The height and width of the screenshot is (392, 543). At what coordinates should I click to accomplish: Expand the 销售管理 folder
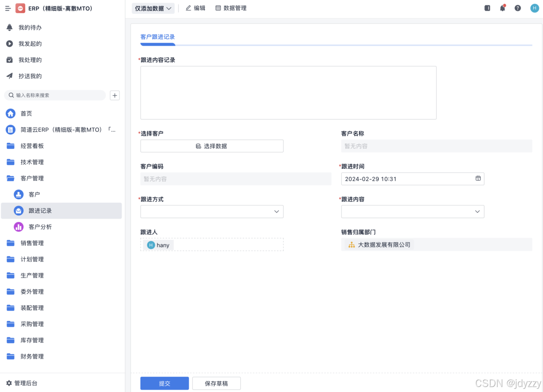pos(62,243)
